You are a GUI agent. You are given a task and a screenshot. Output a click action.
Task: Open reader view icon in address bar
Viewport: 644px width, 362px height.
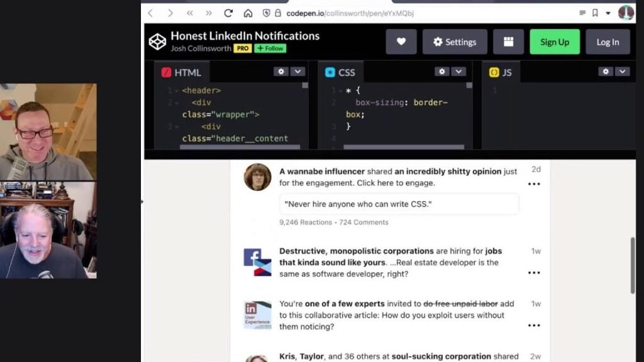582,13
